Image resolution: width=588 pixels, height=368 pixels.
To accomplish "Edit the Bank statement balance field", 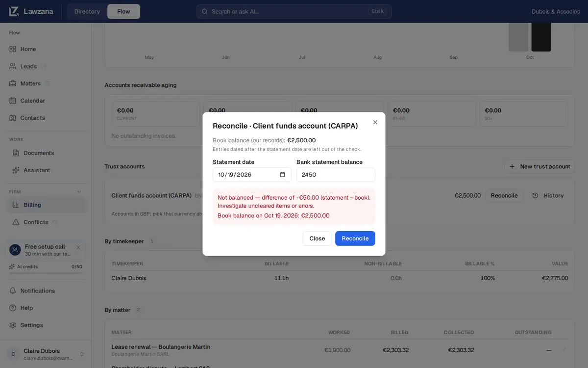I will click(336, 175).
